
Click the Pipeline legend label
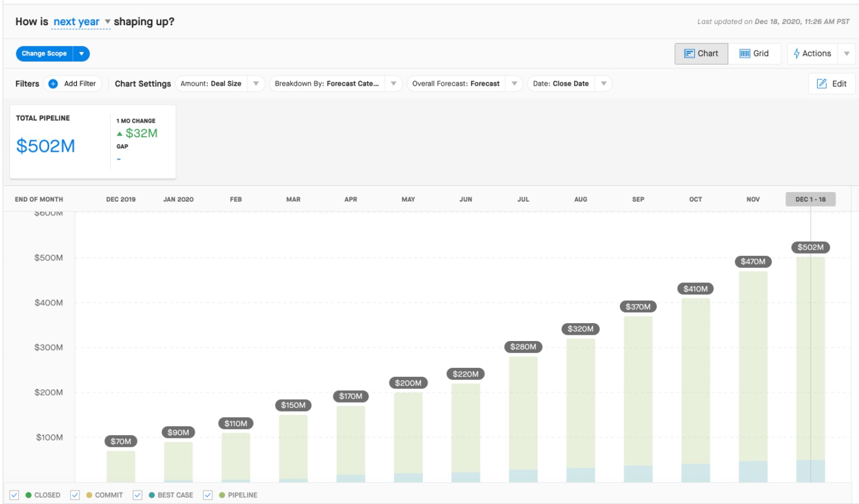tap(242, 495)
